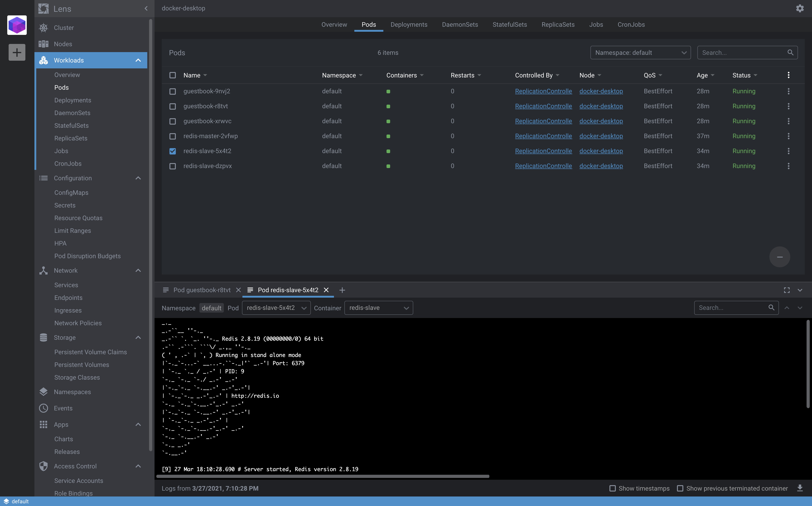Open row menu for redis-slave-dzpvx

pyautogui.click(x=788, y=166)
